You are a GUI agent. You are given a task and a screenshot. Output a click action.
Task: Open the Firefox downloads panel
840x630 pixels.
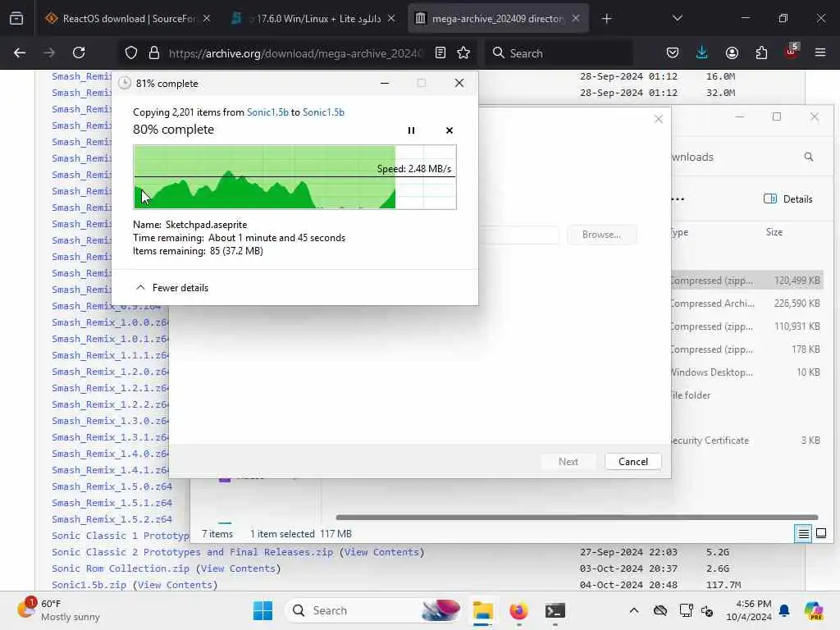coord(702,52)
